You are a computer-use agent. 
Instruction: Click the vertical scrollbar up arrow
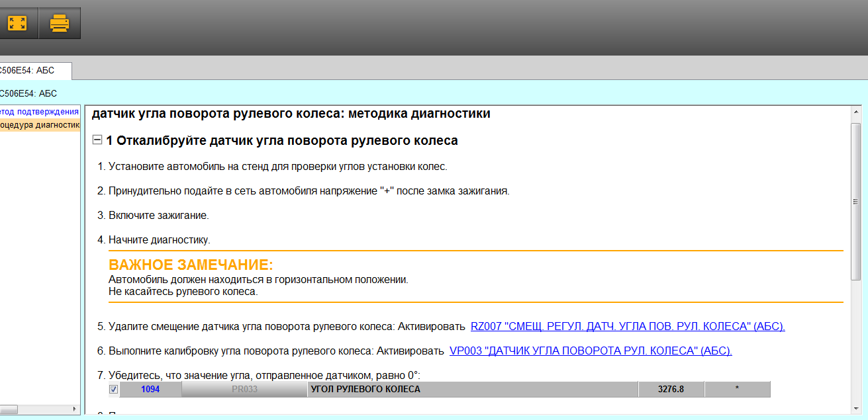(855, 112)
